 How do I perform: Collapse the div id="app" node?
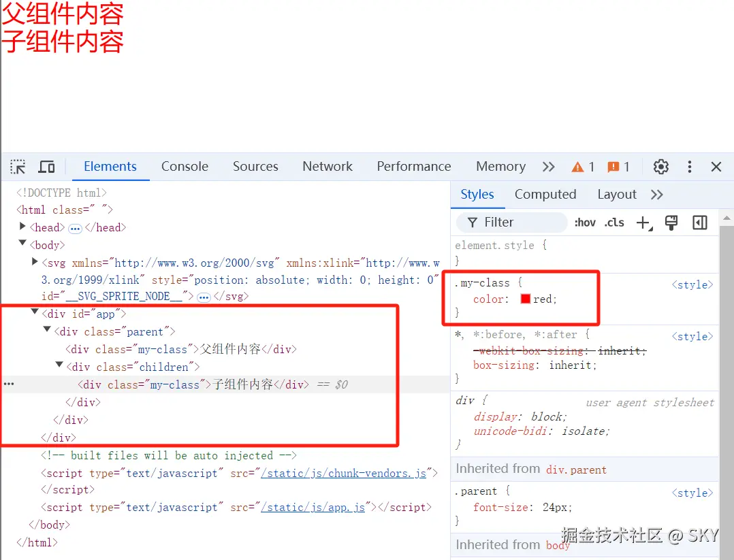pos(34,311)
